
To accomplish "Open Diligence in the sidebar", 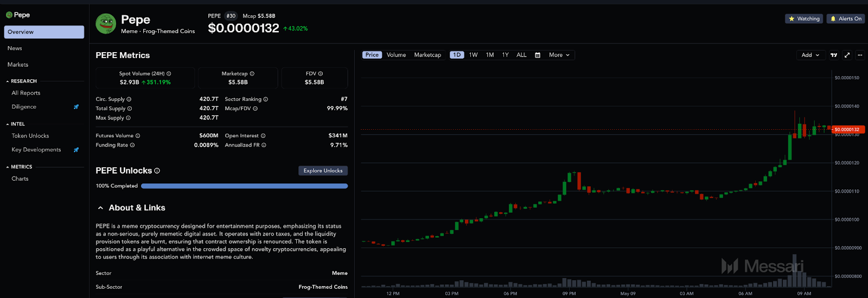I will (24, 107).
